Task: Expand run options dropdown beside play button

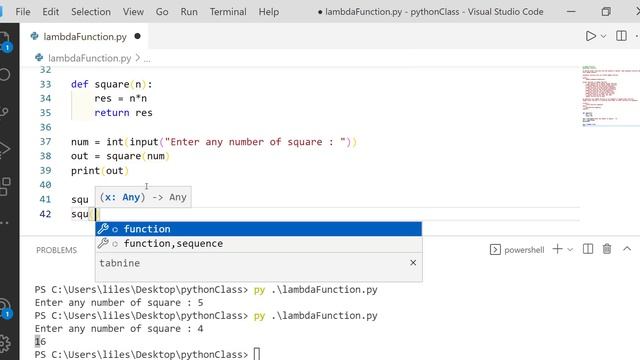Action: coord(603,36)
